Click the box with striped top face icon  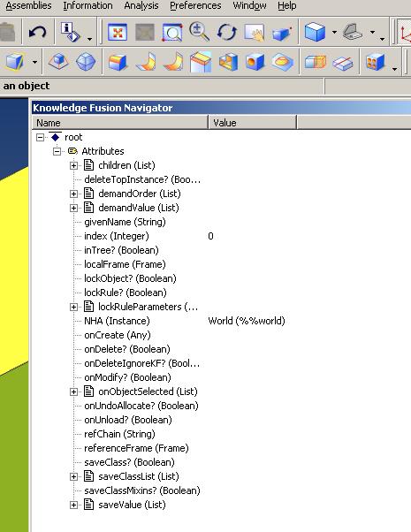tap(201, 62)
